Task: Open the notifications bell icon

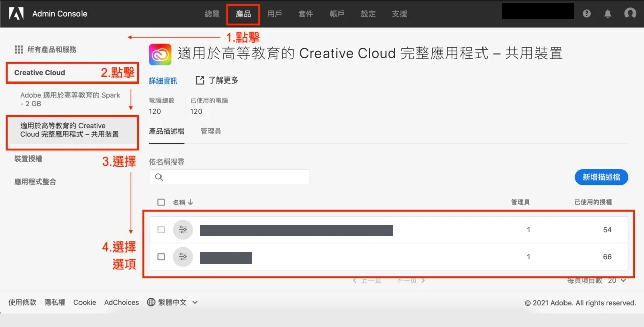Action: tap(608, 14)
